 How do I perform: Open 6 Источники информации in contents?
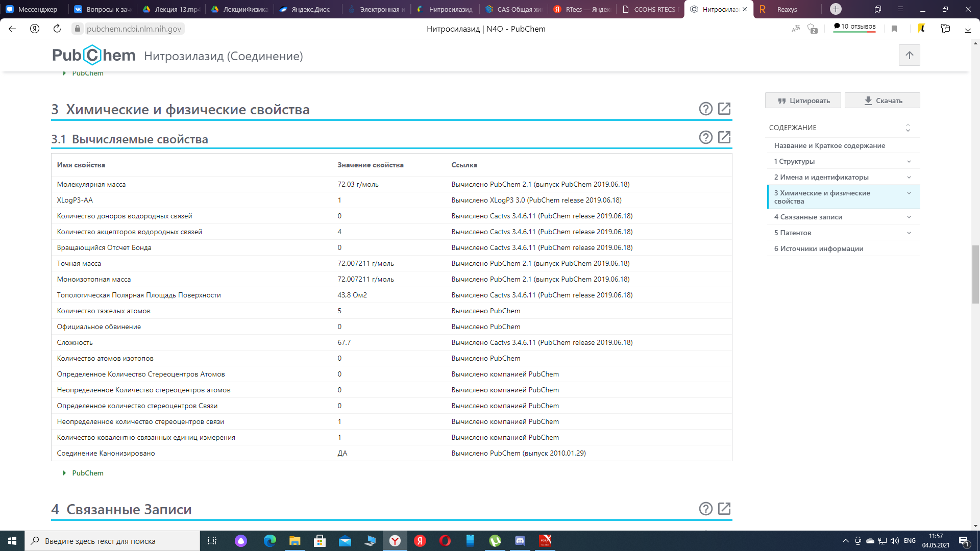point(818,249)
